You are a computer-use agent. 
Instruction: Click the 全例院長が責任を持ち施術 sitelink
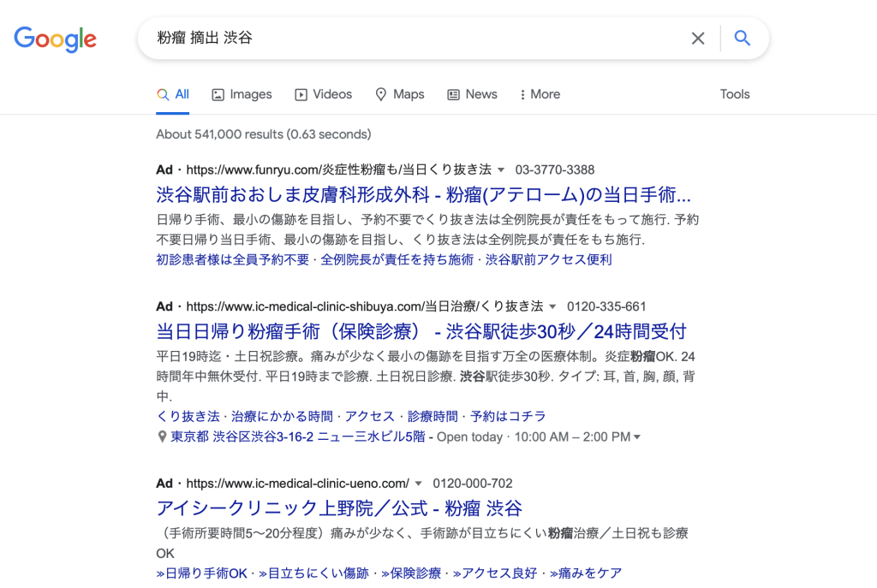[397, 260]
